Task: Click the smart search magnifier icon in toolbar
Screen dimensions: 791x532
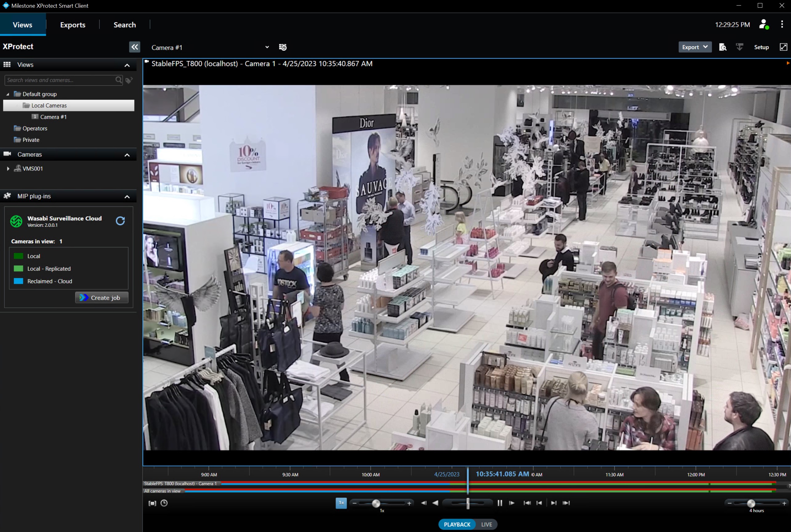Action: 723,47
